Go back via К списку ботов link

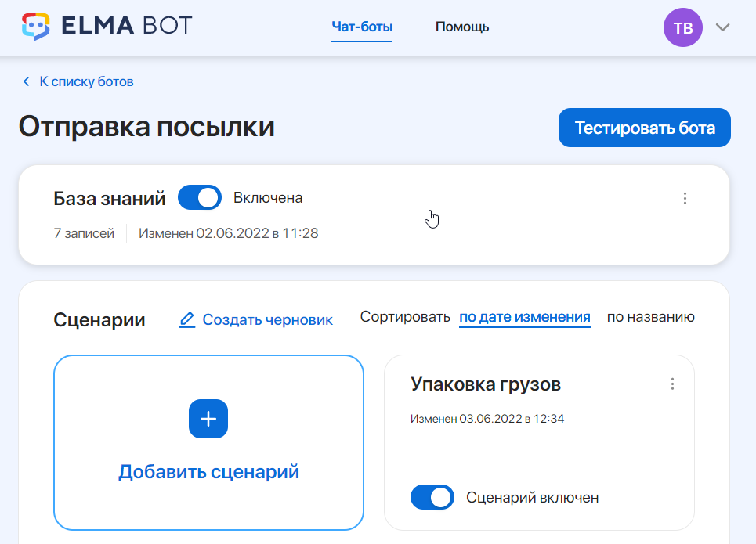tap(86, 81)
